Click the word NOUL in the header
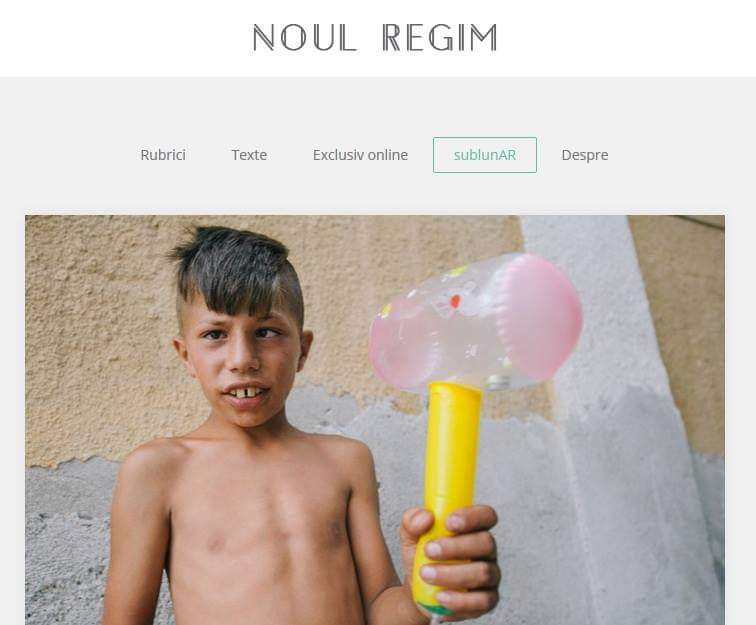The width and height of the screenshot is (756, 625). (x=305, y=38)
